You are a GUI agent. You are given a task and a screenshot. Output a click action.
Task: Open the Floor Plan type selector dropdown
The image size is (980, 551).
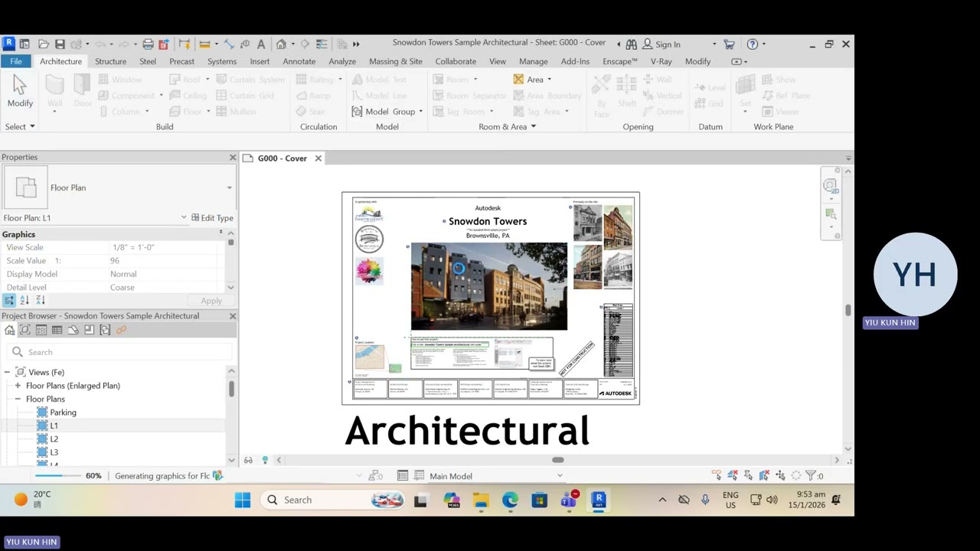point(229,187)
